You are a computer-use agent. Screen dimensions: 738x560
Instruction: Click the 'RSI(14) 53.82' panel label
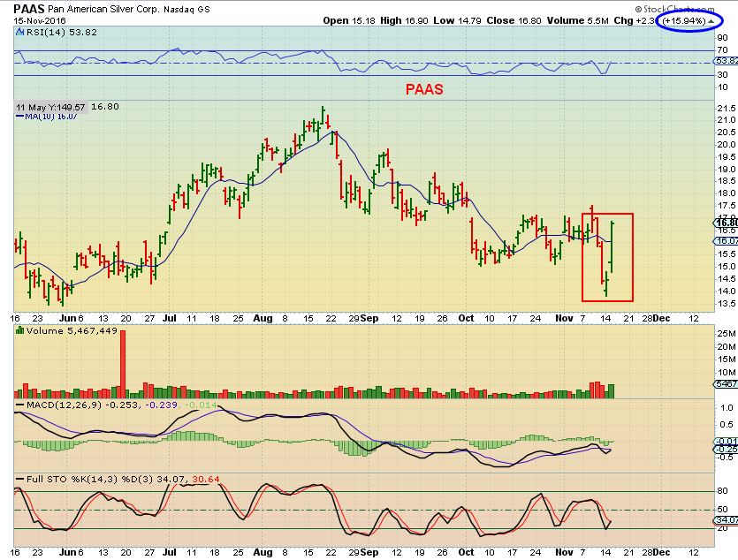tap(61, 33)
